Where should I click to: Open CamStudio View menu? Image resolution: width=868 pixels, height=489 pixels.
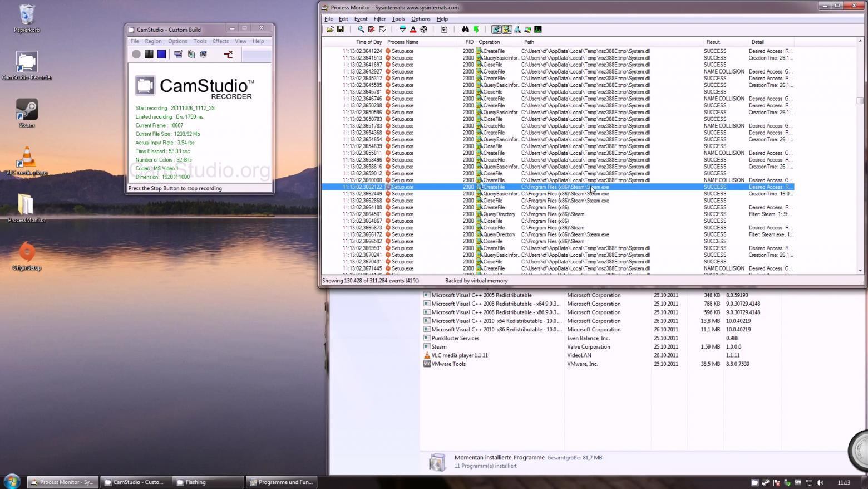coord(240,41)
